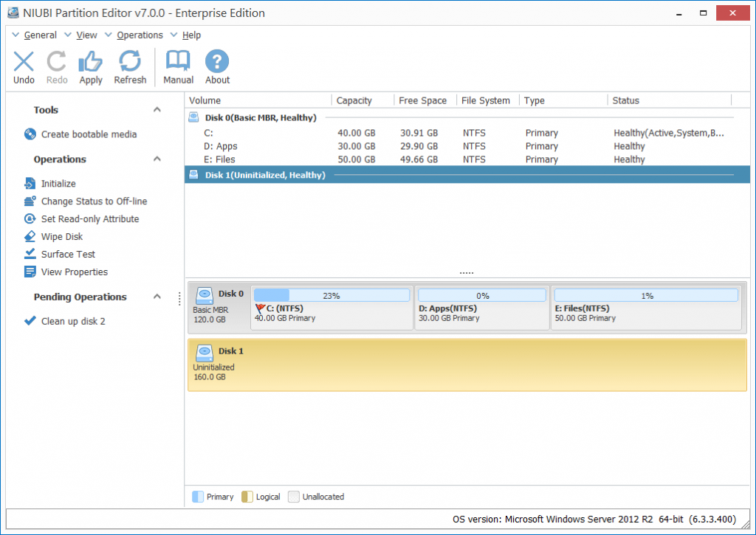Click the Undo toolbar icon

[23, 66]
